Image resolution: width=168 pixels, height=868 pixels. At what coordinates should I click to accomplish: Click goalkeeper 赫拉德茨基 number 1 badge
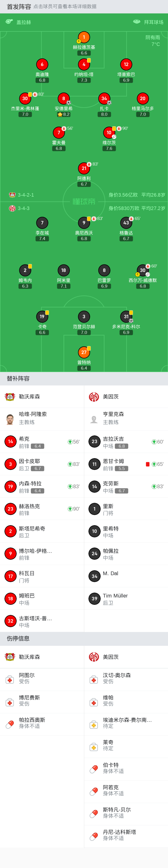point(84,37)
